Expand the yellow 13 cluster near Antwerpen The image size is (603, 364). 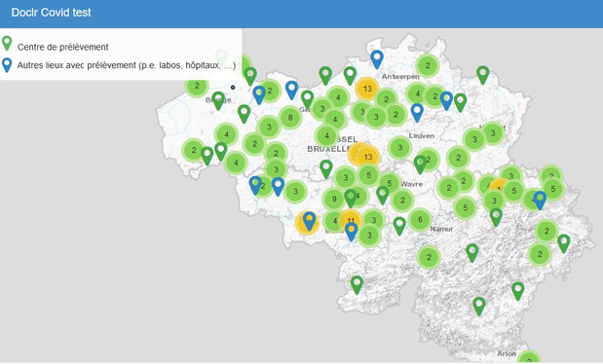point(367,89)
